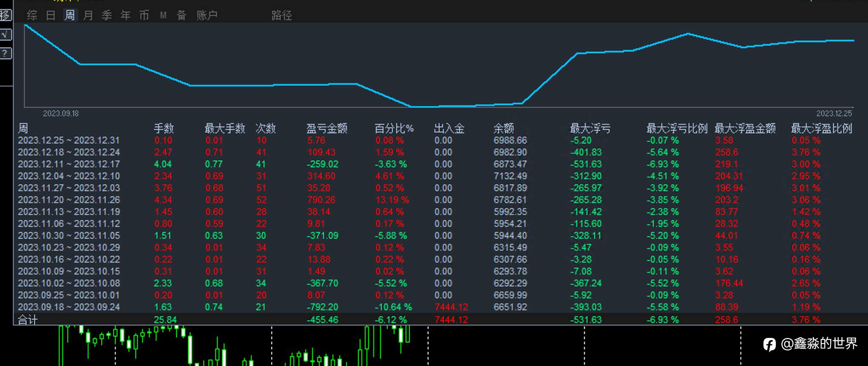Click the 最大浮亏 column header
868x366 pixels.
590,129
